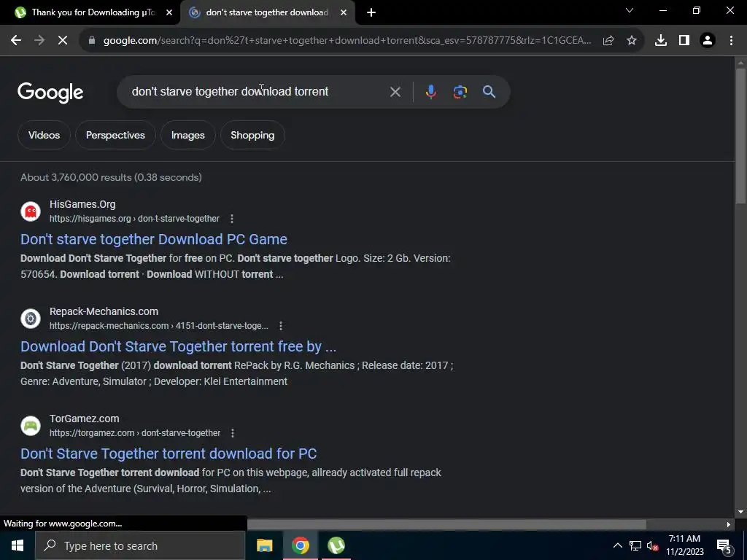Image resolution: width=747 pixels, height=560 pixels.
Task: Open more options for TorGamez result
Action: 233,433
